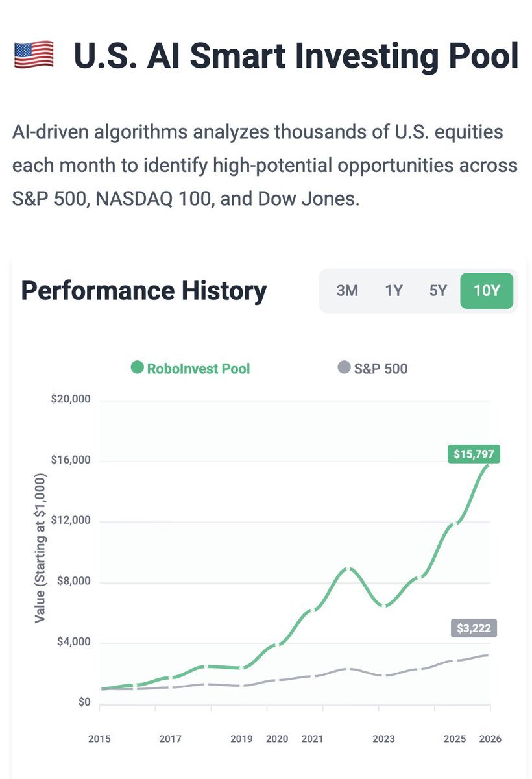Click the $20,000 y-axis label
The width and height of the screenshot is (532, 779).
[x=71, y=399]
